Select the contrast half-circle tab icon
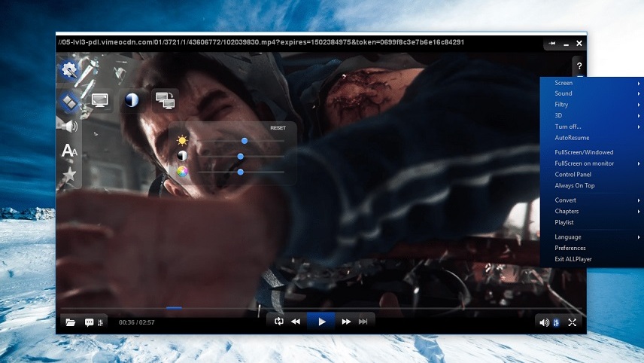644x363 pixels. coord(132,100)
